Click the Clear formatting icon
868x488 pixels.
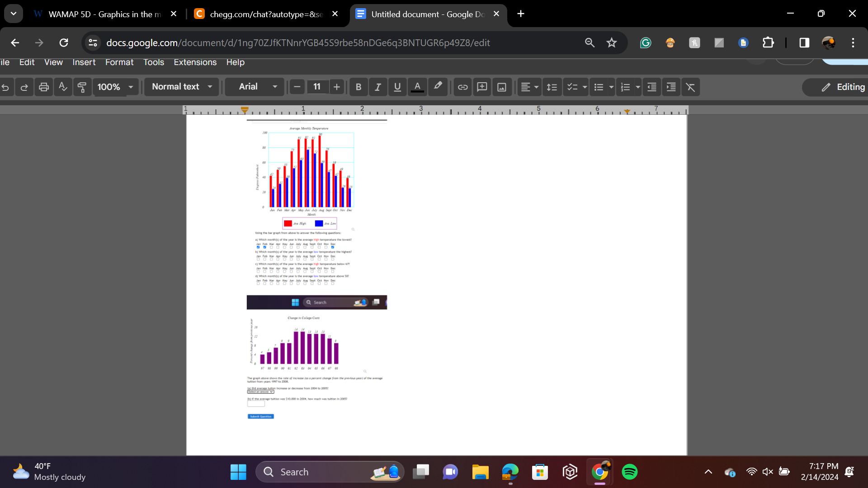690,87
